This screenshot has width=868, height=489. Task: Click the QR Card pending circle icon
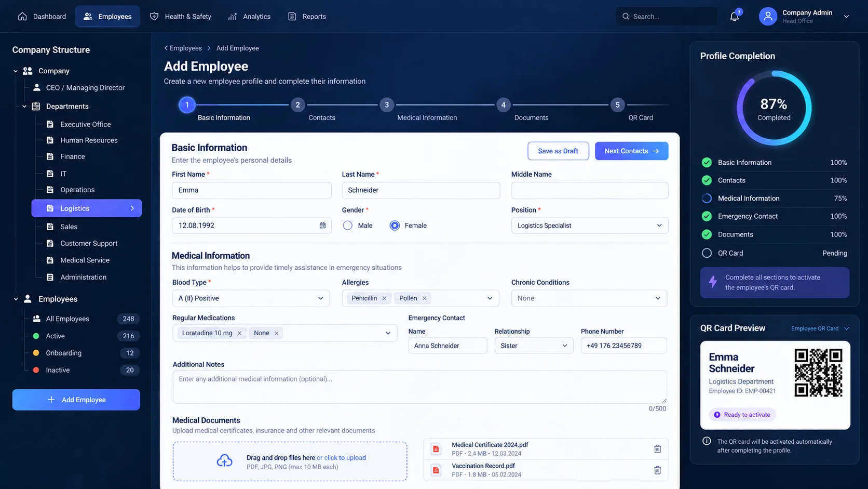click(x=707, y=253)
